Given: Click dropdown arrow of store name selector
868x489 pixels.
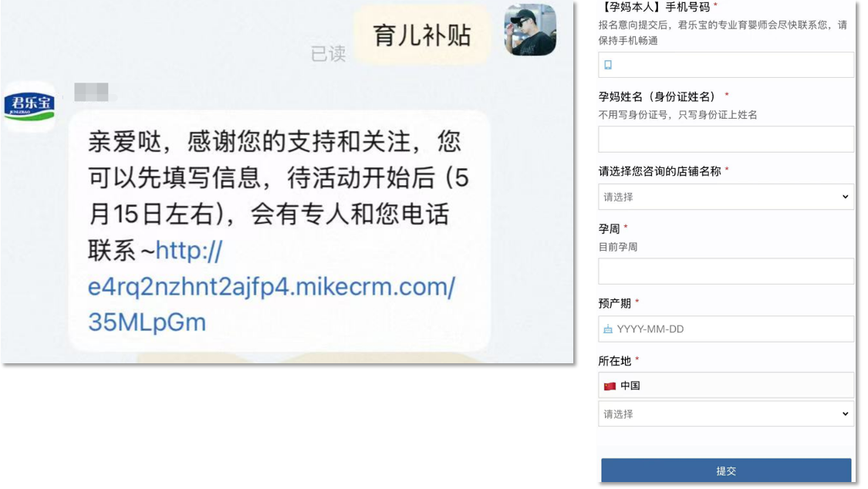Looking at the screenshot, I should (x=845, y=197).
